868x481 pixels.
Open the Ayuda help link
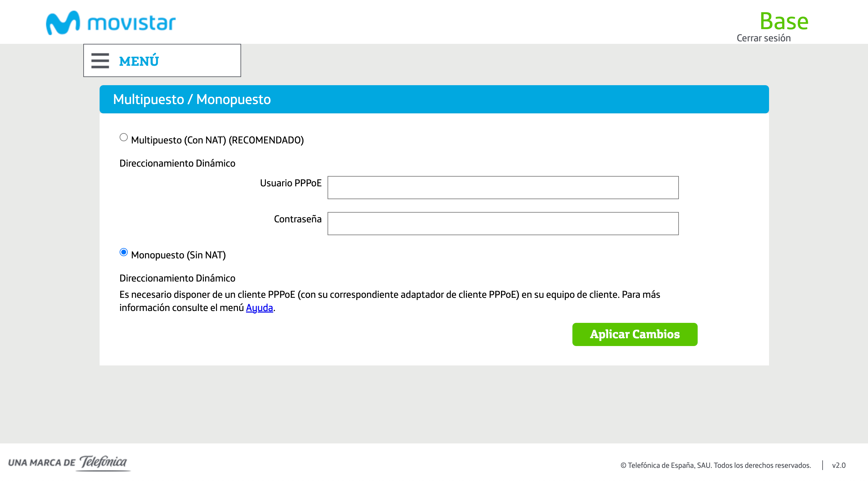point(260,308)
